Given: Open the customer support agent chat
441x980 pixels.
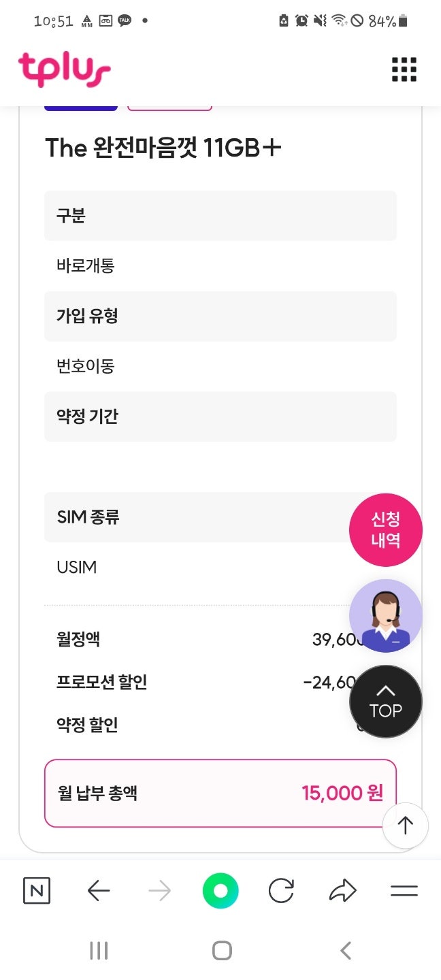Looking at the screenshot, I should 385,616.
